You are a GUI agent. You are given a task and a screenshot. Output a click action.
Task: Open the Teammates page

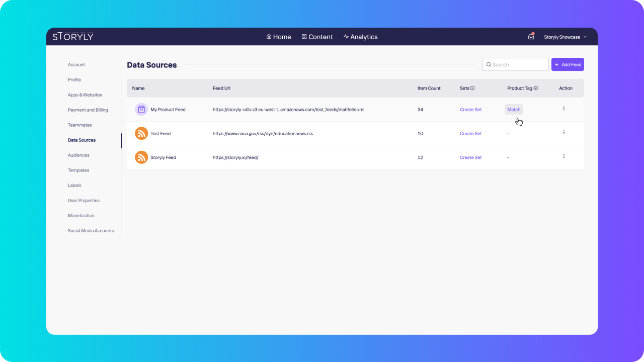80,125
